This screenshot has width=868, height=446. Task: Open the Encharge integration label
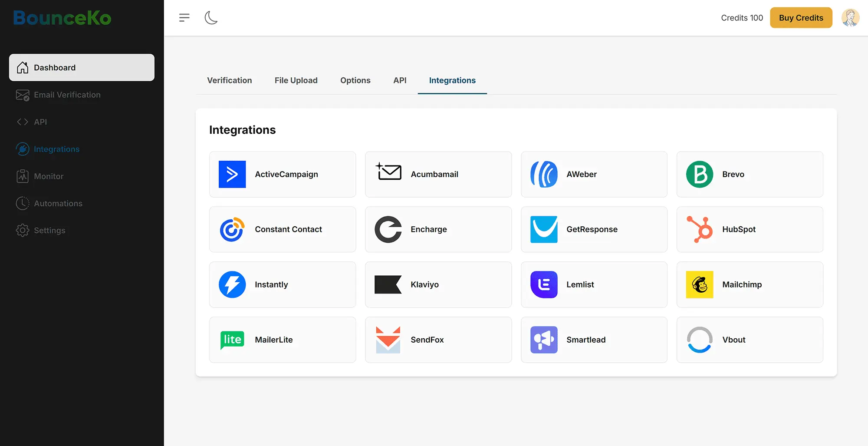pyautogui.click(x=429, y=229)
